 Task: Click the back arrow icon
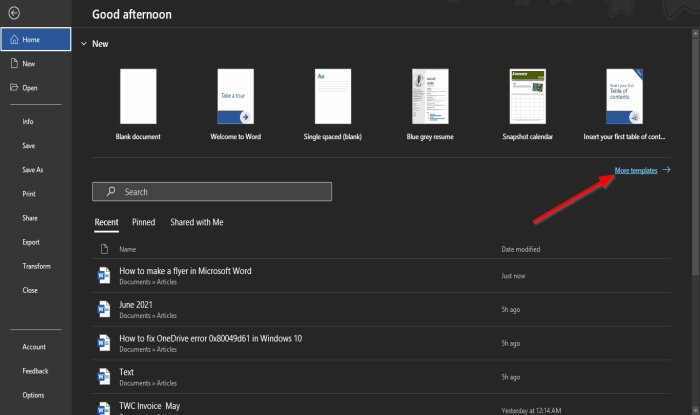pos(12,13)
